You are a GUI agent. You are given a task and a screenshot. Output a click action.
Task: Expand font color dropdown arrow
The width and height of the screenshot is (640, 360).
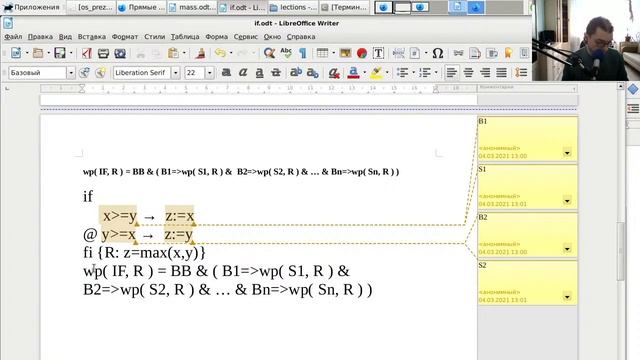click(x=364, y=73)
